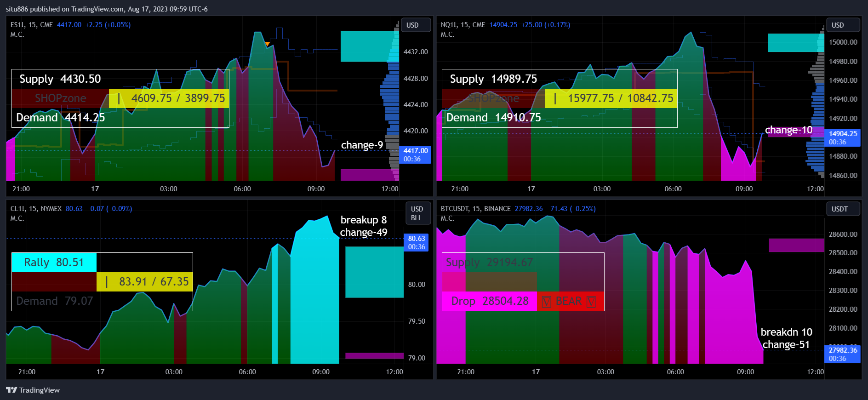Click the Demand 14910.75 label on NQ1!
The width and height of the screenshot is (868, 400).
(x=494, y=118)
